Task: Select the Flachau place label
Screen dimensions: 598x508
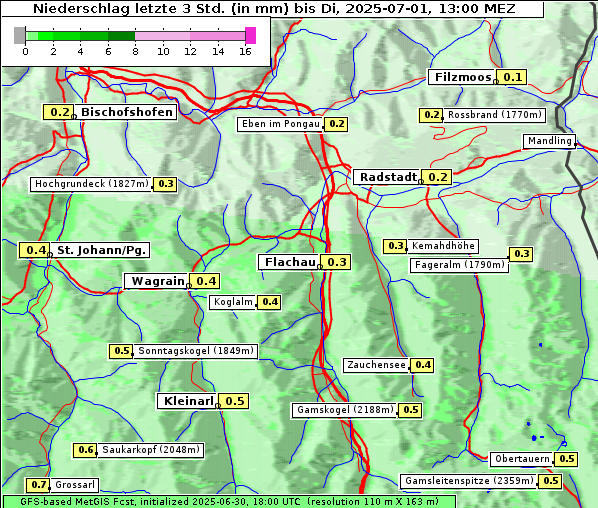Action: coord(289,262)
